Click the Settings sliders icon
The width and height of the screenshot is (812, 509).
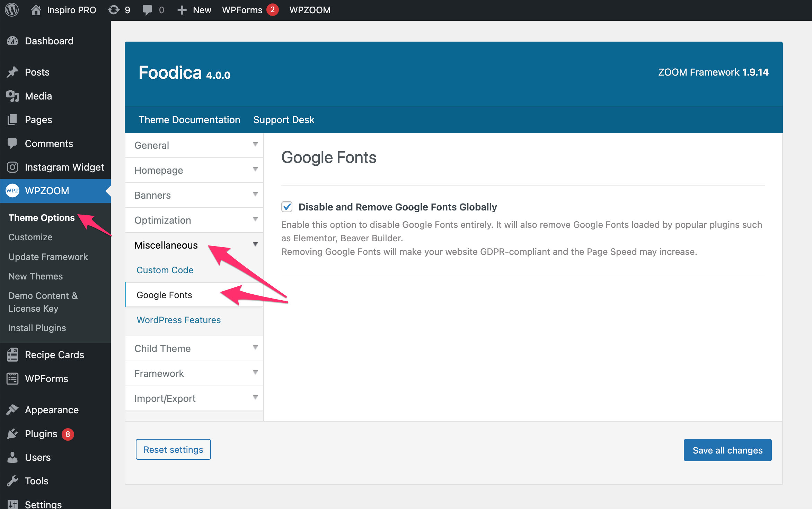click(12, 504)
